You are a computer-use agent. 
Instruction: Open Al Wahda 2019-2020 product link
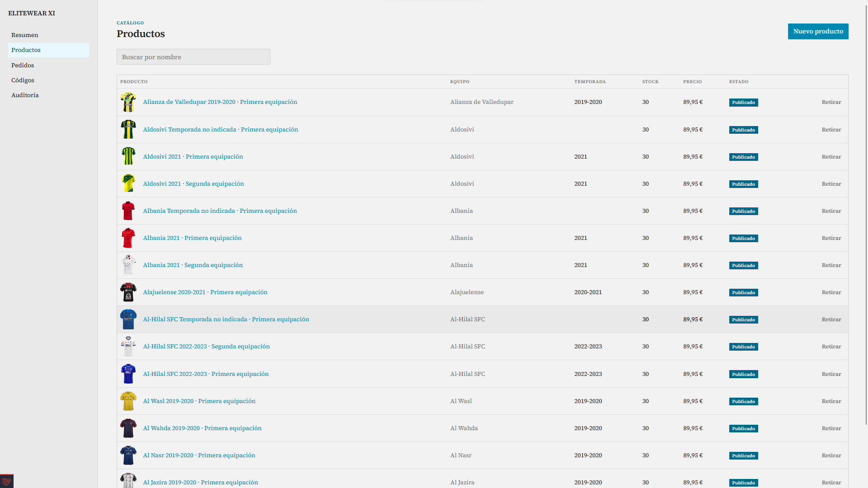click(x=202, y=428)
